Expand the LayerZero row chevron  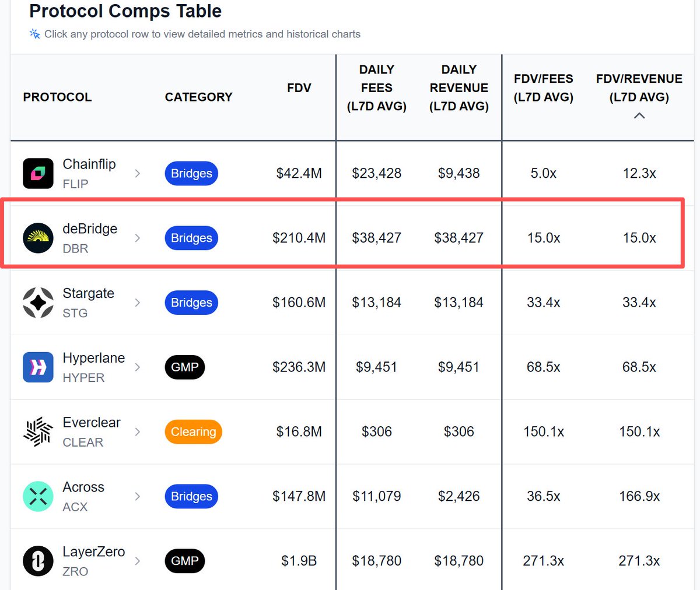(x=138, y=561)
